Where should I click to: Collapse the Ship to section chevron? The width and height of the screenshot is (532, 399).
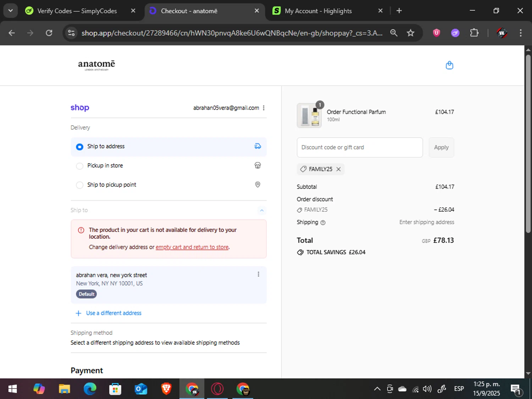[262, 210]
